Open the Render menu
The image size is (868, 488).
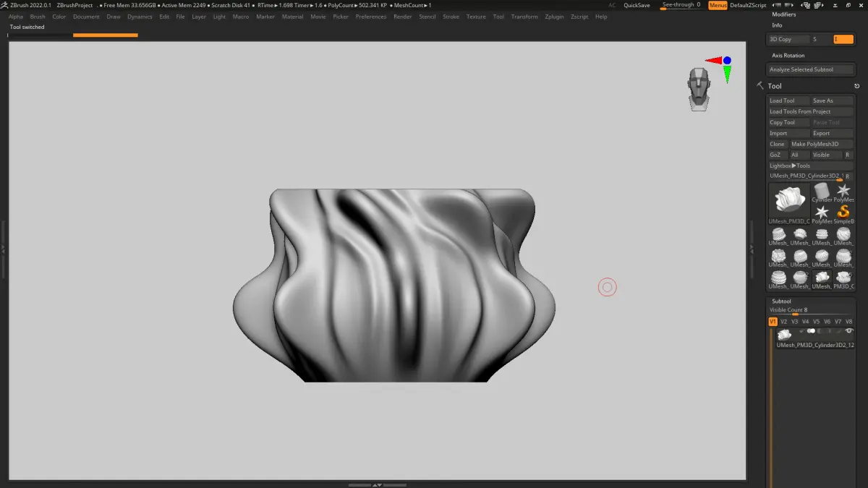[x=403, y=17]
